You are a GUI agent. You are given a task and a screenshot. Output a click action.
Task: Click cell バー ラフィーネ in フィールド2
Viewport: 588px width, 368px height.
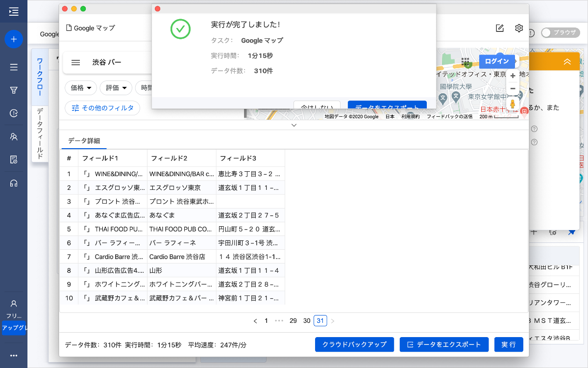point(182,243)
